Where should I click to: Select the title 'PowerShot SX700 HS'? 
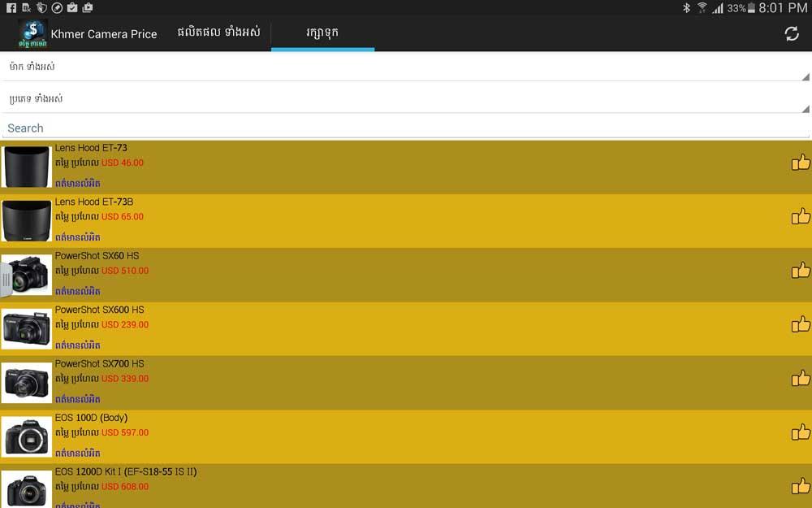(x=99, y=364)
